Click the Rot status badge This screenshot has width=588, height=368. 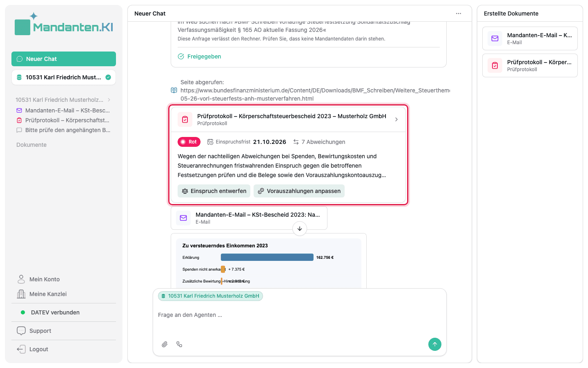pos(189,142)
